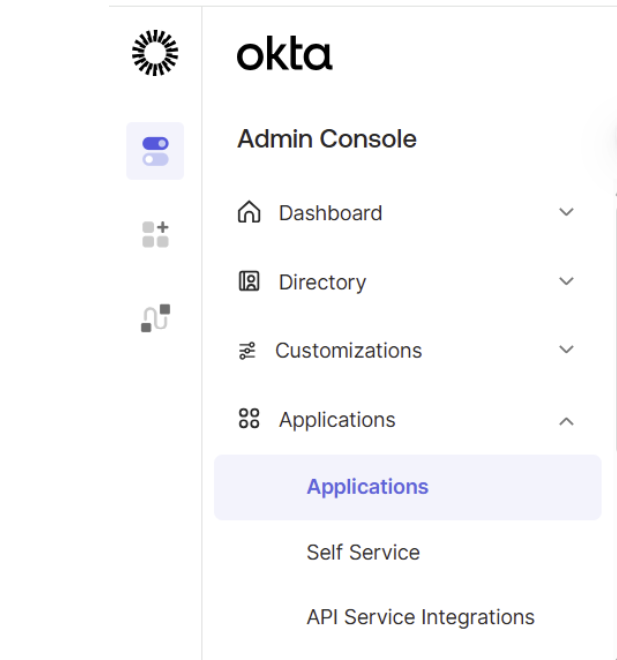Click the okta wordmark logo
The width and height of the screenshot is (617, 660).
(285, 53)
